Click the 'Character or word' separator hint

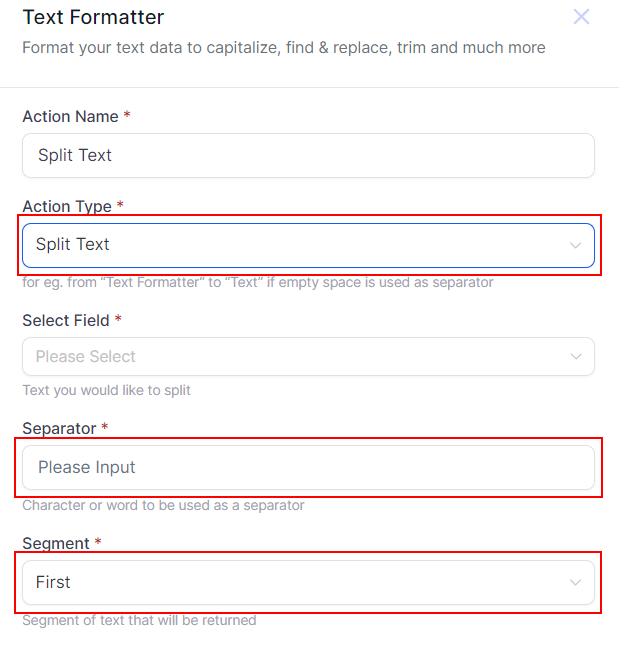(x=163, y=505)
